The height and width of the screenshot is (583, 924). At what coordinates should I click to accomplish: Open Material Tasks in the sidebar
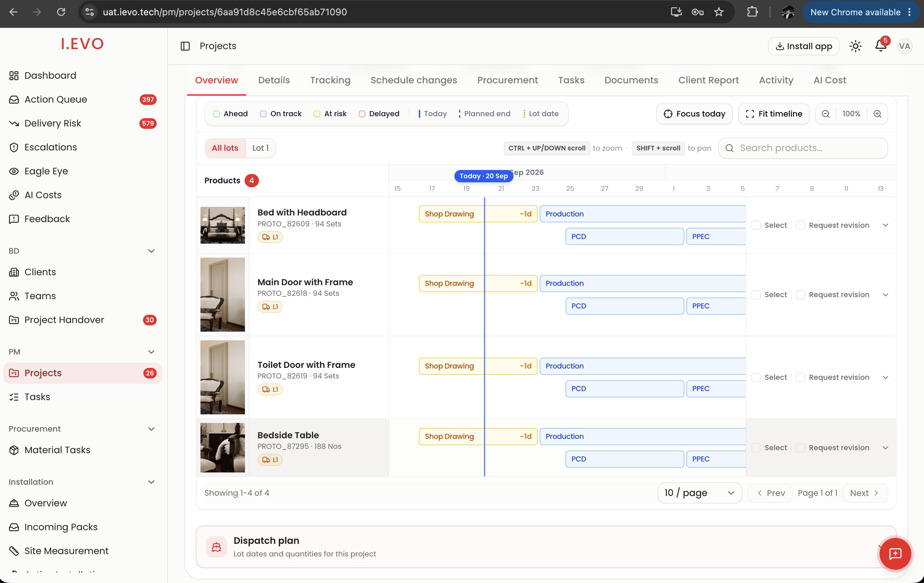(83, 450)
